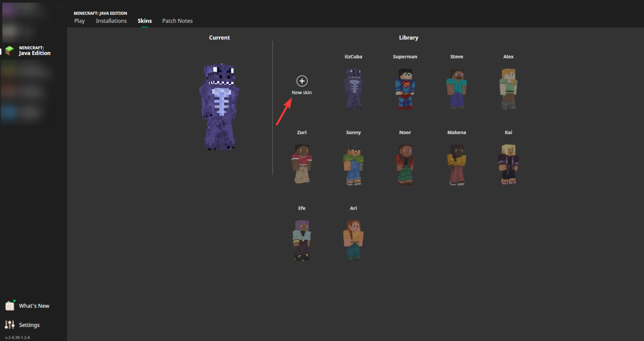Select the itzCuba skin

coord(353,88)
